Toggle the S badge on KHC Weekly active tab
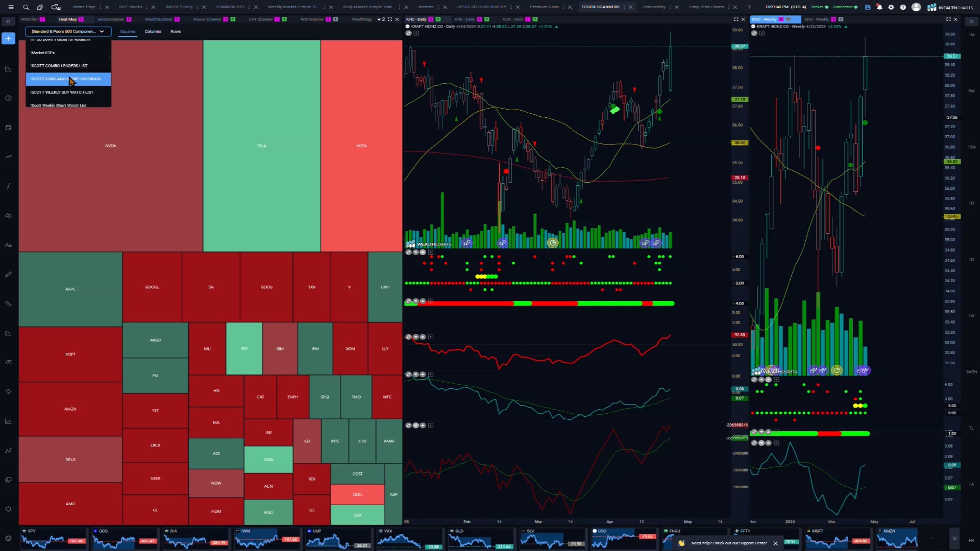The image size is (980, 551). (781, 19)
